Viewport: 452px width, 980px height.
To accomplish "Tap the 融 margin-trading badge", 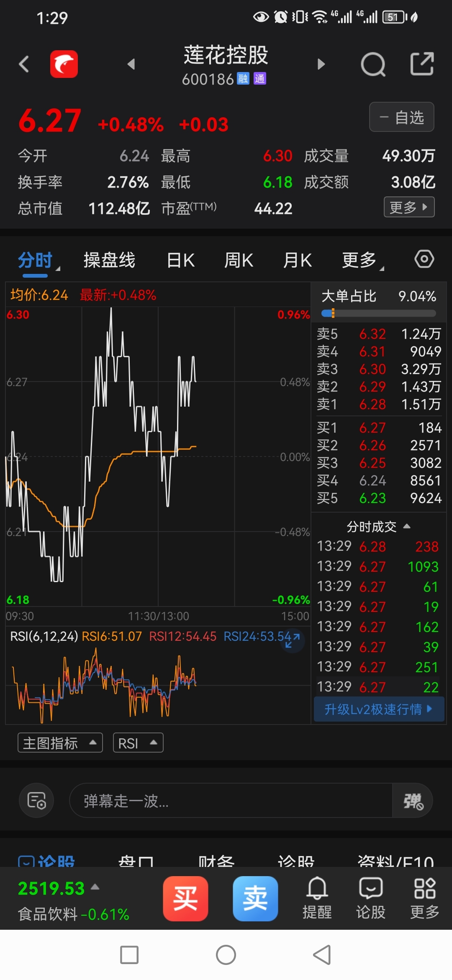I will (x=243, y=78).
